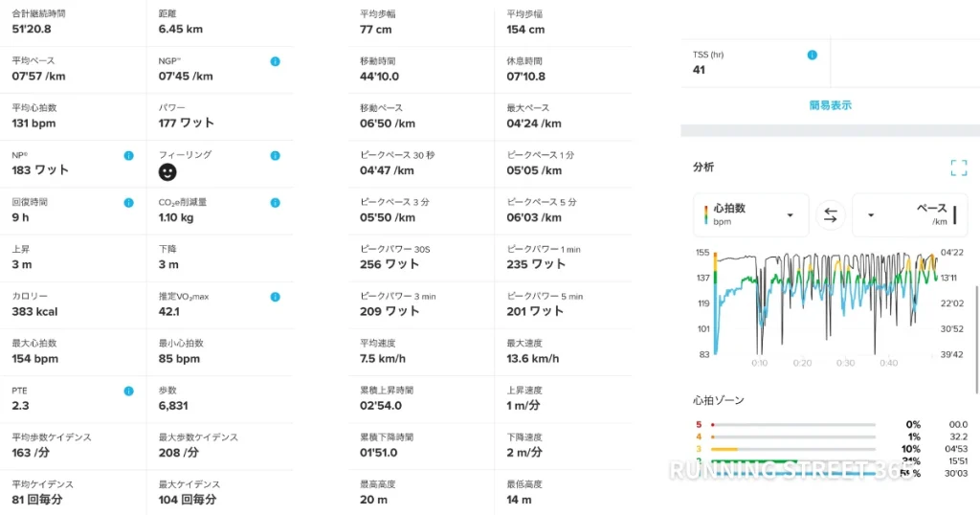Expand the 分析 chart to fullscreen
980x515 pixels.
point(959,168)
